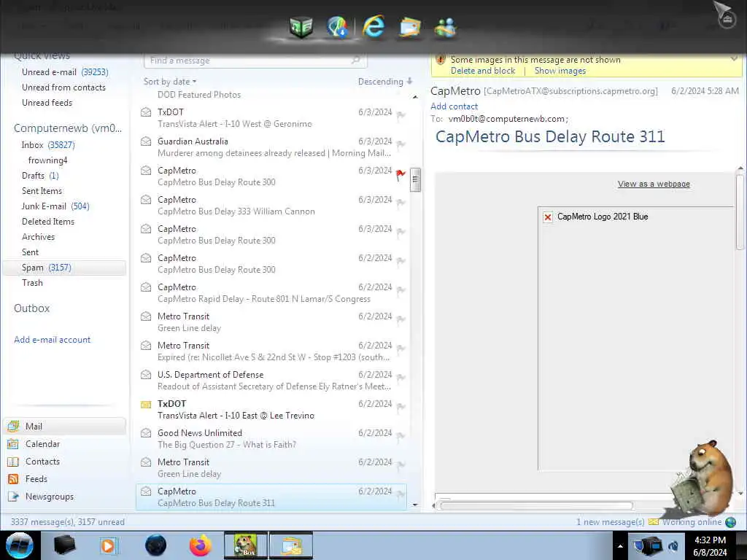Open the taskbar clock and date
The width and height of the screenshot is (747, 560).
(x=710, y=545)
